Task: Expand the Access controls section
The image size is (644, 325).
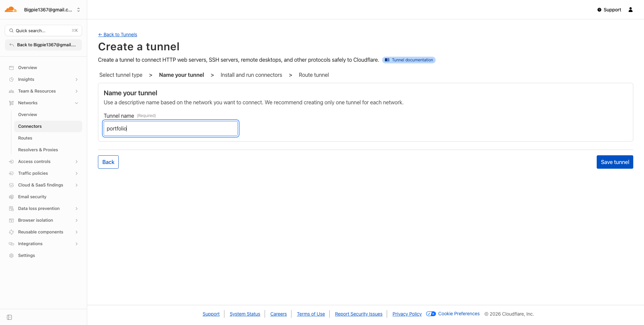Action: [76, 162]
